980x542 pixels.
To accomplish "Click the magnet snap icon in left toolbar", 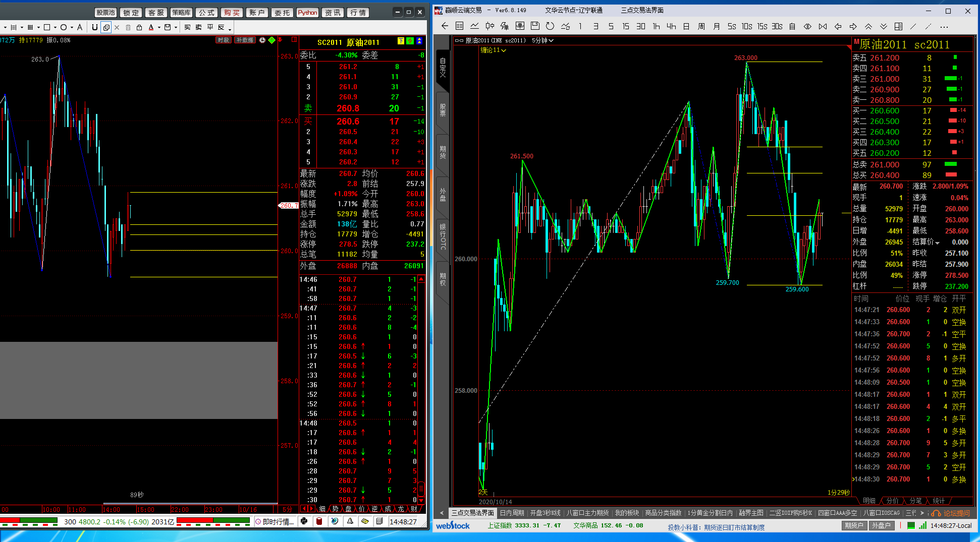I will [x=94, y=27].
